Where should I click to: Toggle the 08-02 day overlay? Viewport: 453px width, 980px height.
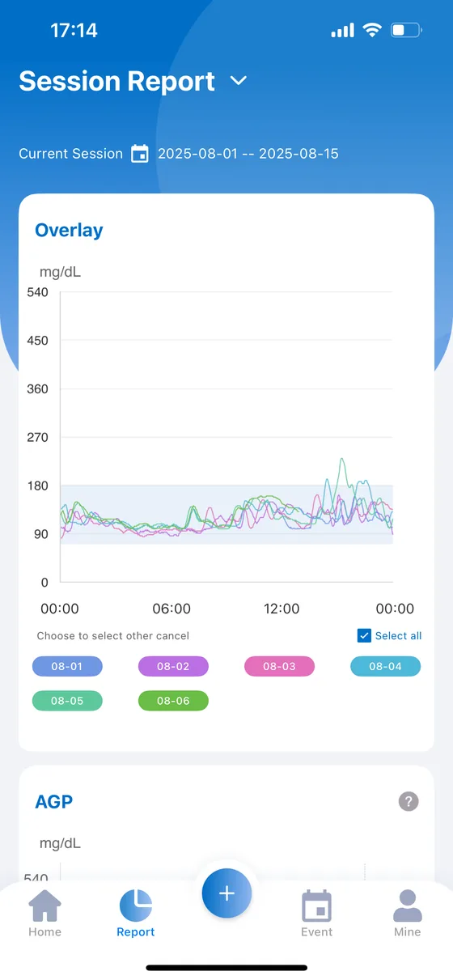pos(173,666)
